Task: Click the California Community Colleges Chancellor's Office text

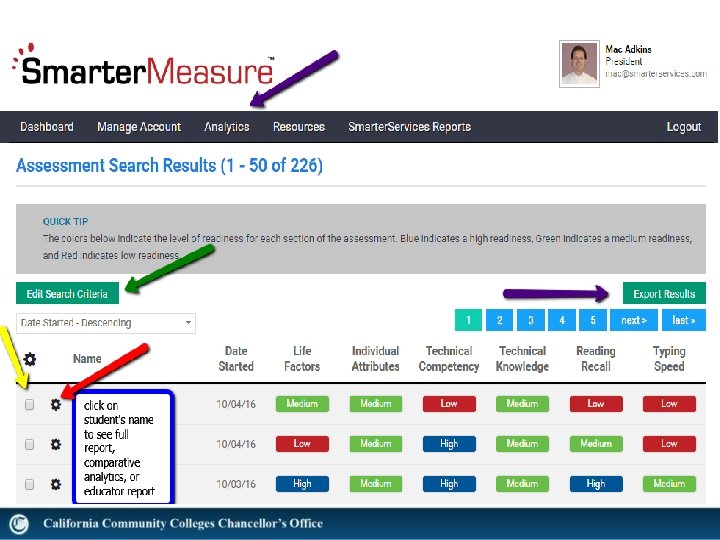Action: point(183,523)
